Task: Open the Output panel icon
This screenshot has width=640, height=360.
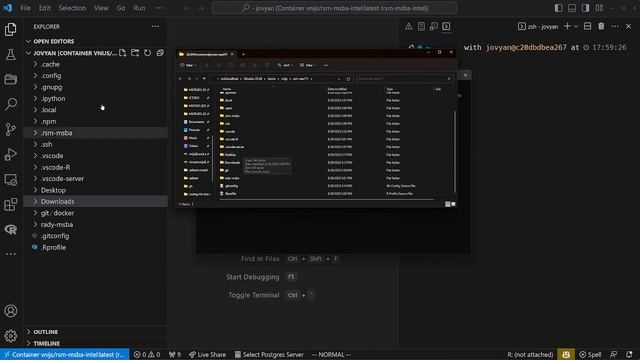Action: point(421,27)
